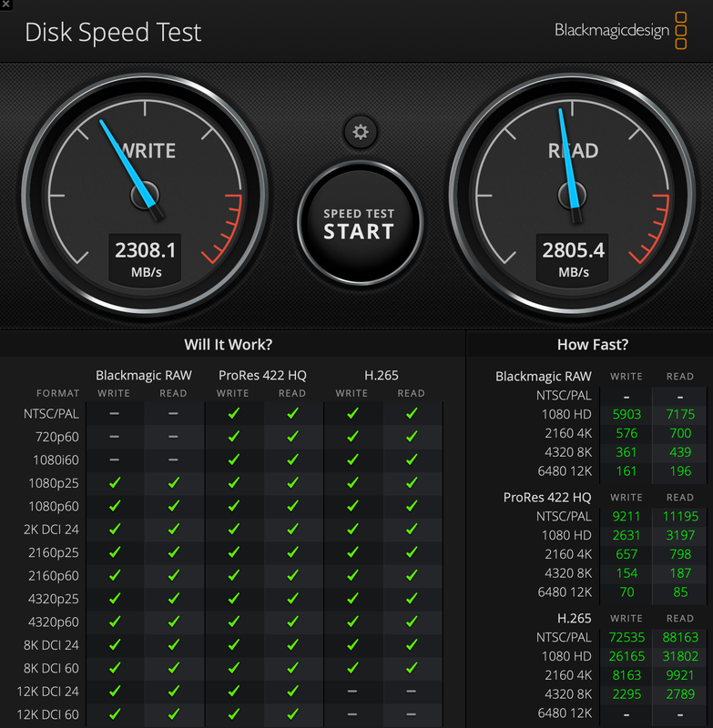The image size is (713, 728).
Task: Click Blackmagic RAW write dash for NTSC/PAL
Action: 114,414
